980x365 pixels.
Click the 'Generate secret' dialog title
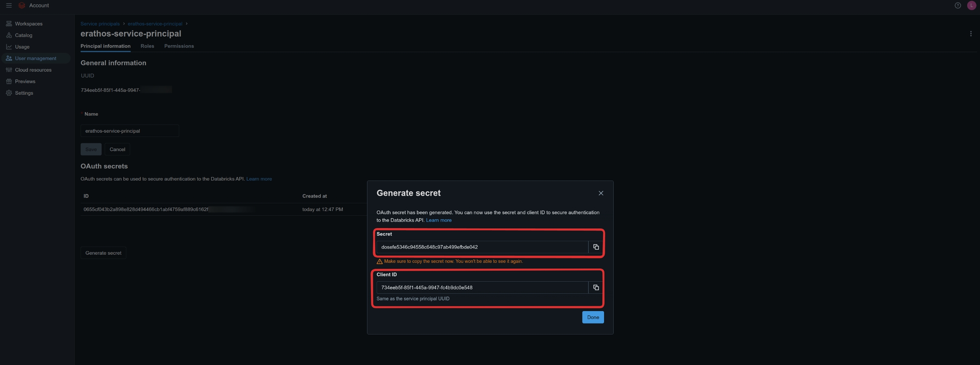pyautogui.click(x=408, y=193)
